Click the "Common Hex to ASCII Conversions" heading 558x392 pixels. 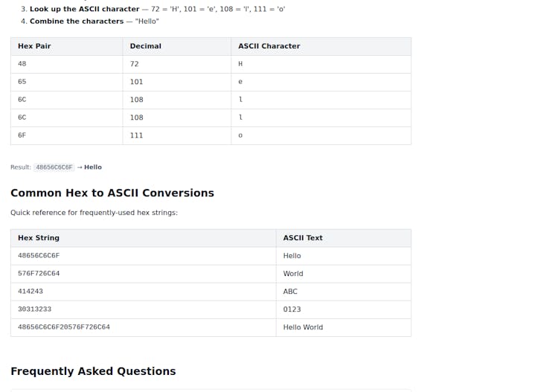point(112,193)
